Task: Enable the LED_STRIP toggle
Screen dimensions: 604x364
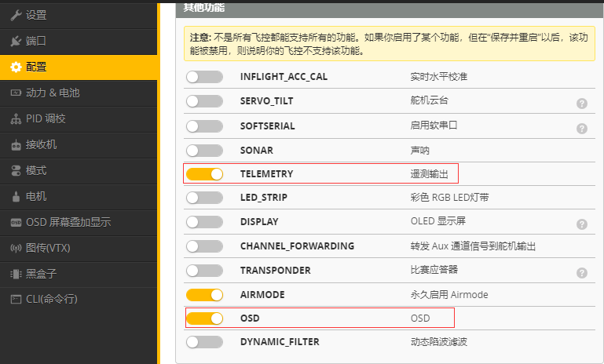Action: 205,198
